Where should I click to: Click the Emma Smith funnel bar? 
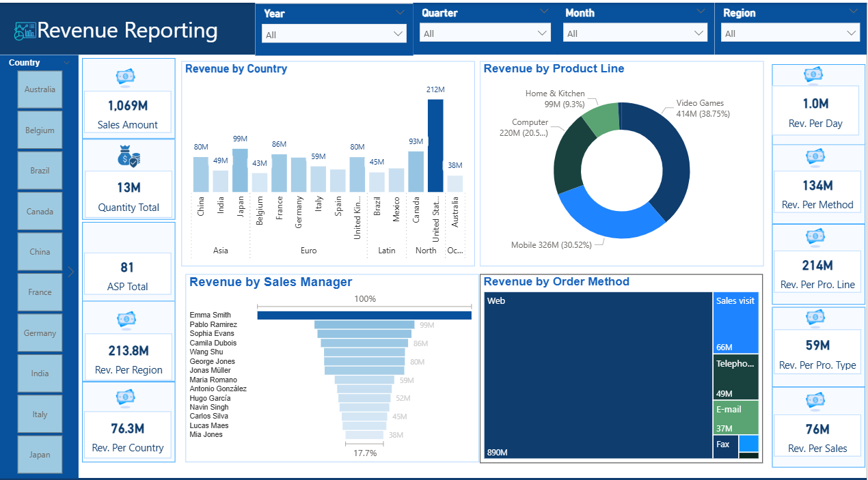pos(364,315)
